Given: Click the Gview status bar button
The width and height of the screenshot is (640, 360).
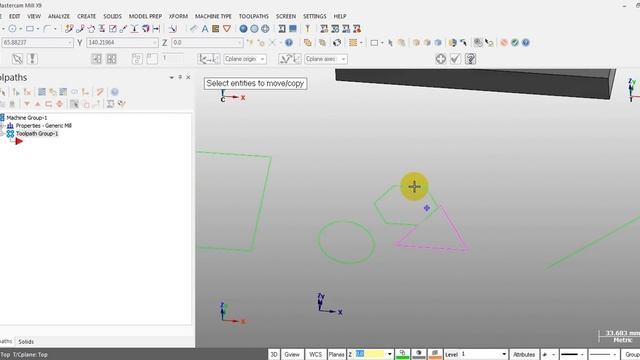Looking at the screenshot, I should pos(292,354).
